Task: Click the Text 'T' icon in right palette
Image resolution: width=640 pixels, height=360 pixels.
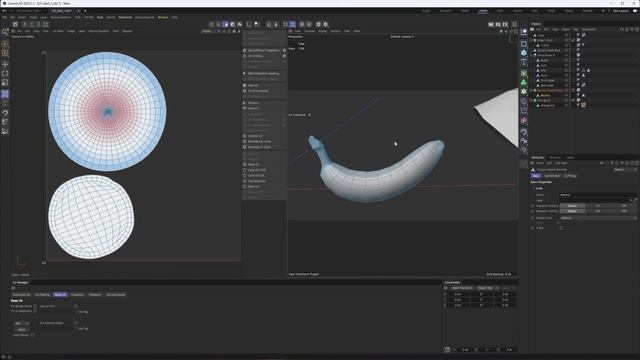Action: [524, 62]
